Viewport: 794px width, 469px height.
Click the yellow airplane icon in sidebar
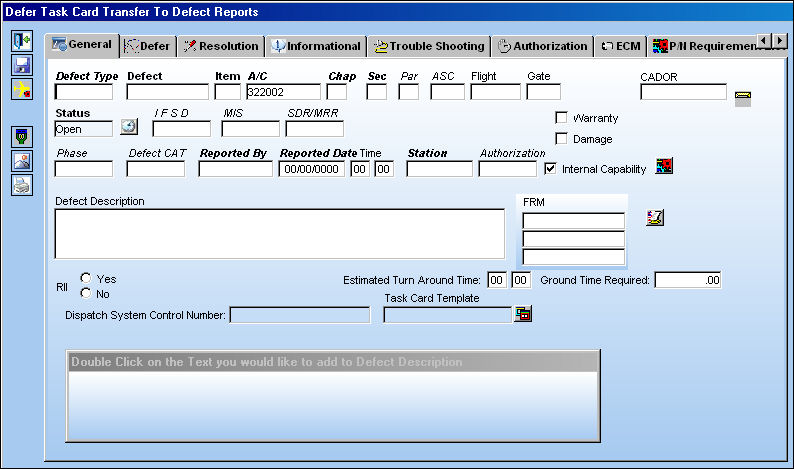pyautogui.click(x=22, y=89)
